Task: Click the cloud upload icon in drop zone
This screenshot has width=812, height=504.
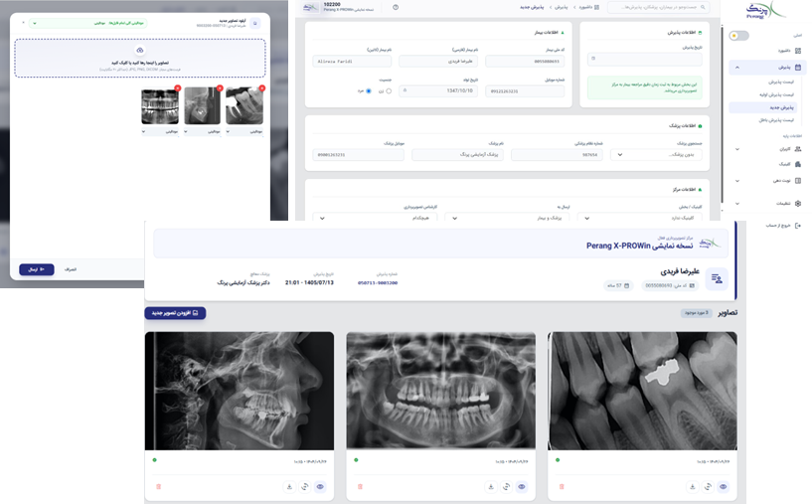Action: click(x=140, y=51)
